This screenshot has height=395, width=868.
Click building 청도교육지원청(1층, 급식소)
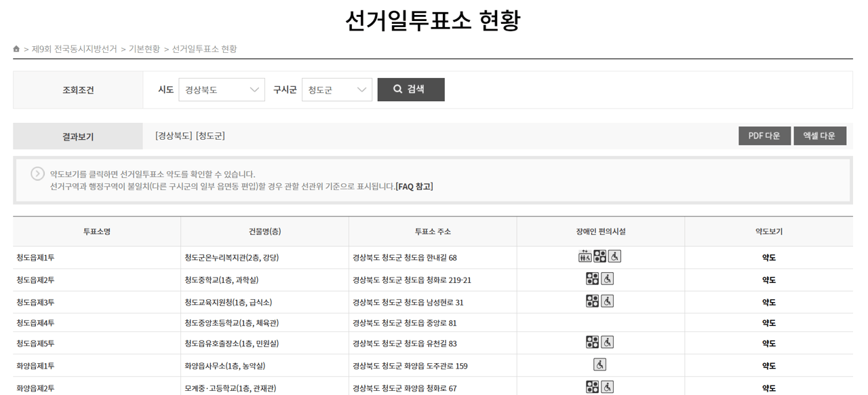[229, 303]
